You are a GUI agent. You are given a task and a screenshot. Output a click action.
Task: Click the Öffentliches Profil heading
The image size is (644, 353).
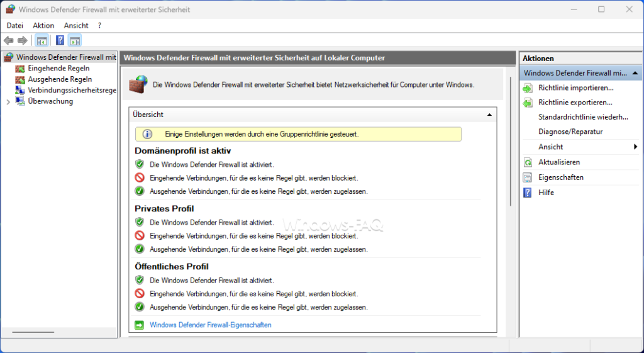[x=172, y=267]
